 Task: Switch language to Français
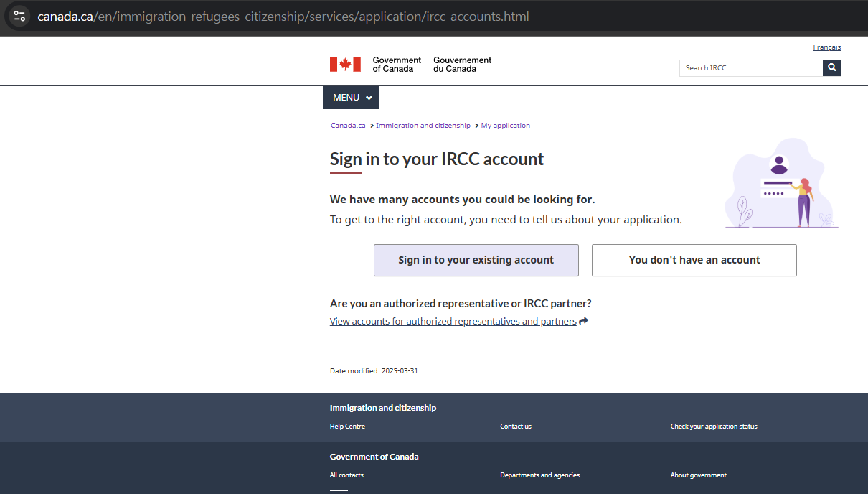(x=826, y=47)
